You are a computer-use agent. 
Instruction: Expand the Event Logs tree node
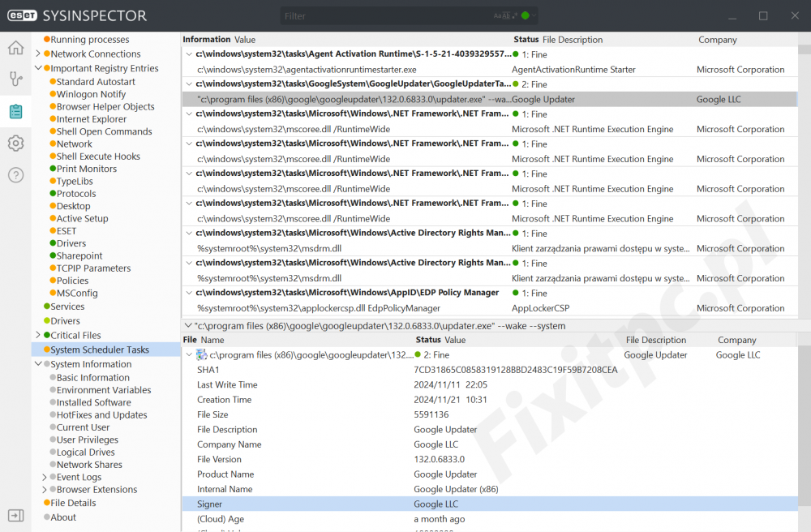(x=44, y=478)
